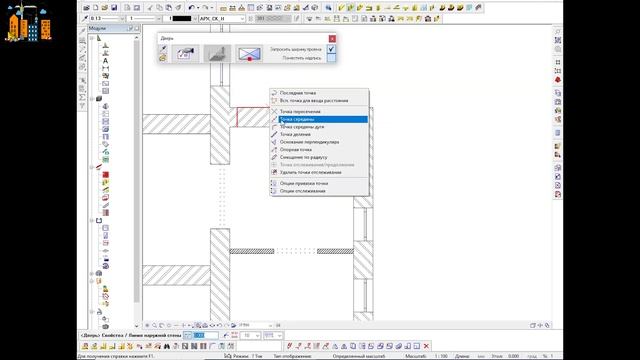Choose 'Точка пересечения' in the context menu

tap(319, 111)
